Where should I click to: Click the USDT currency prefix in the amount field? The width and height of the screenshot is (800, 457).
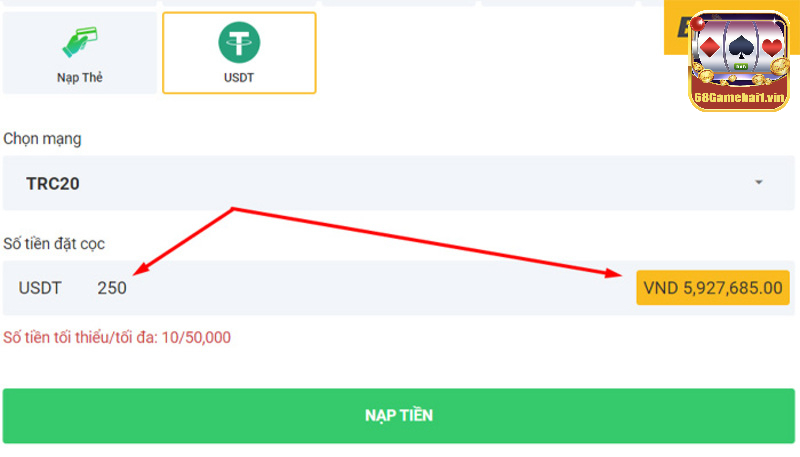click(x=40, y=288)
